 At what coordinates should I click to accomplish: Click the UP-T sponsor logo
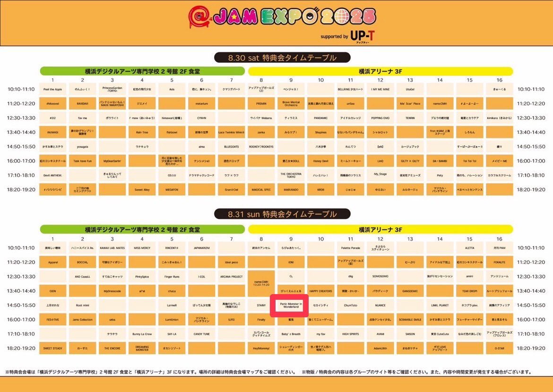coord(363,36)
